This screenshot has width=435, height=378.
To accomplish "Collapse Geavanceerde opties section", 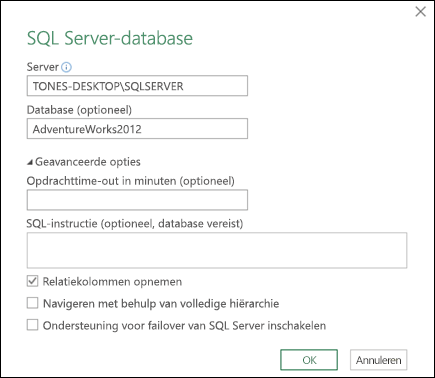I will click(x=30, y=162).
